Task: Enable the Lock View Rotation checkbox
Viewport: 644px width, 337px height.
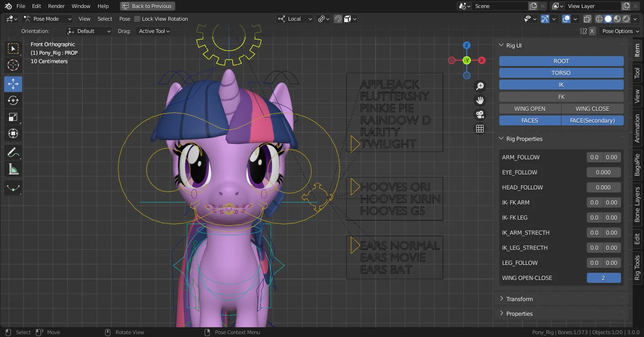Action: pyautogui.click(x=137, y=19)
